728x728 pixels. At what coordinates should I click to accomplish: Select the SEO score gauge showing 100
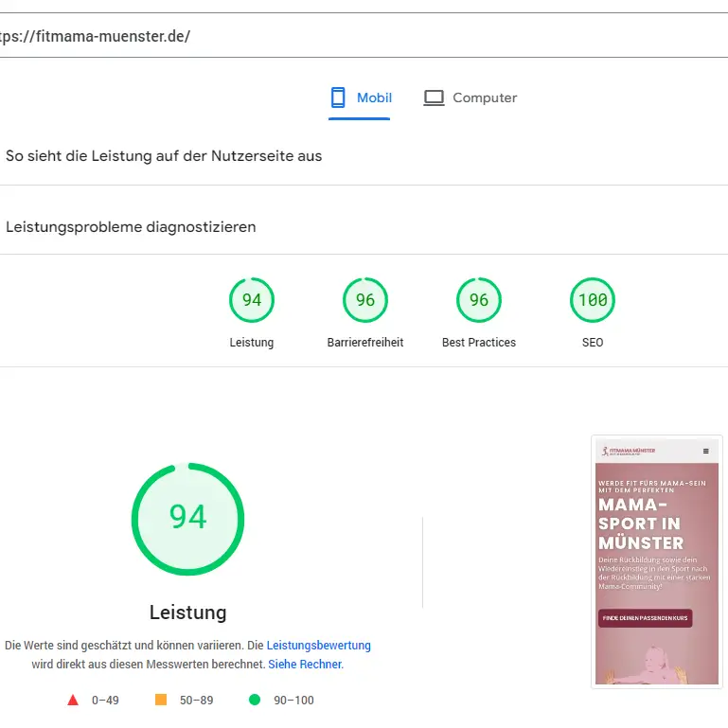coord(593,300)
